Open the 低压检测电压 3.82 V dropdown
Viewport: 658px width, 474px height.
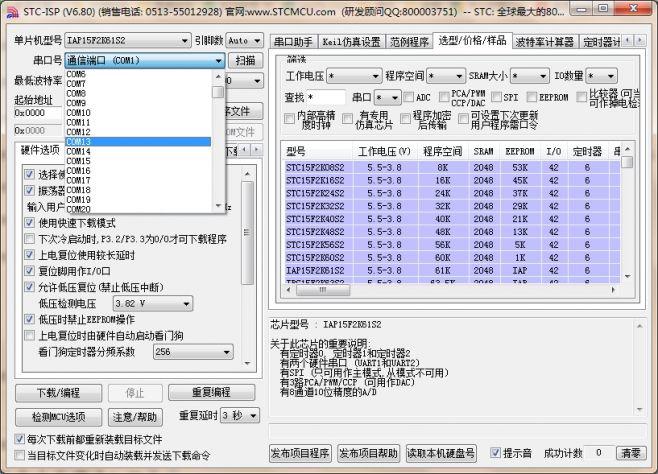tap(153, 303)
